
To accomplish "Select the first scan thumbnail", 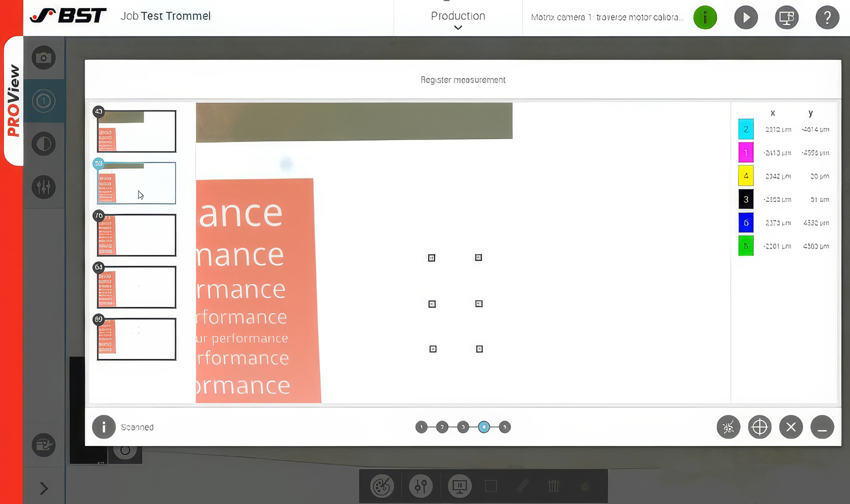I will pos(136,131).
